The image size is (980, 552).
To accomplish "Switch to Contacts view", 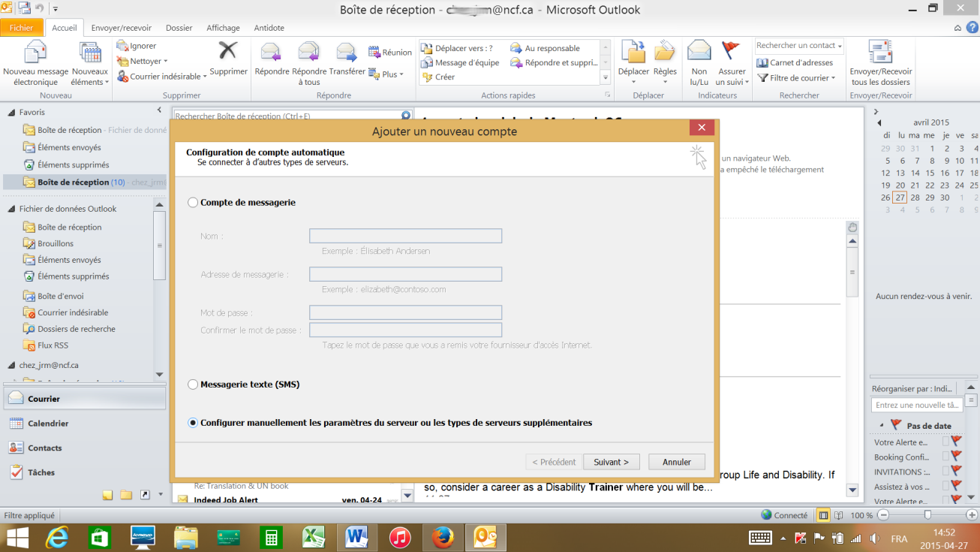I will (x=83, y=448).
